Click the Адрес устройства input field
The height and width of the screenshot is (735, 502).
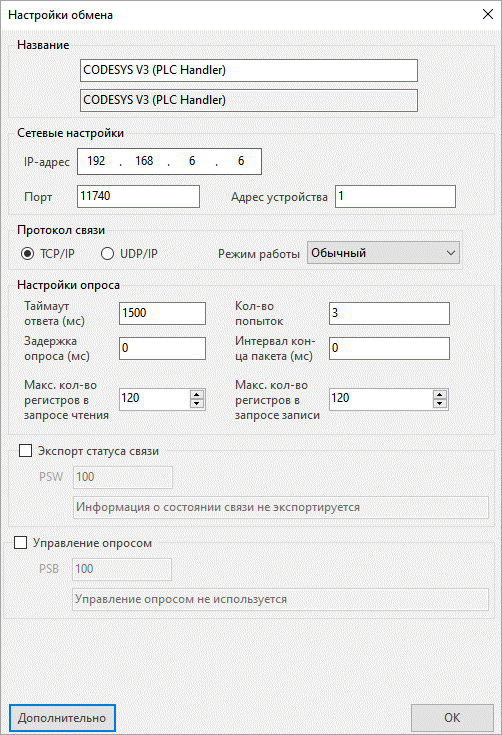[395, 196]
